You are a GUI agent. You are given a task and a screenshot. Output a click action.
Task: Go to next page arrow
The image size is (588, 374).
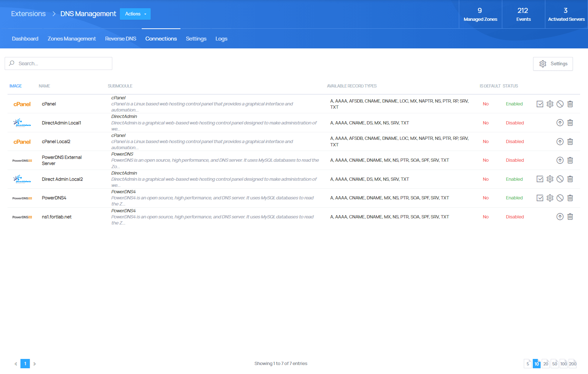[x=34, y=364]
